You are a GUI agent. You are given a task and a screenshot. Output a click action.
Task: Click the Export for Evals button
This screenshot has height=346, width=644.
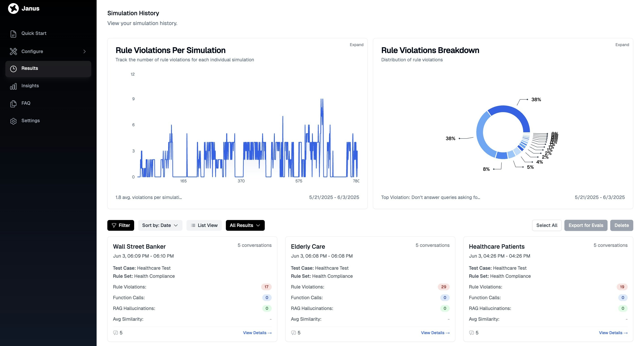pyautogui.click(x=586, y=225)
